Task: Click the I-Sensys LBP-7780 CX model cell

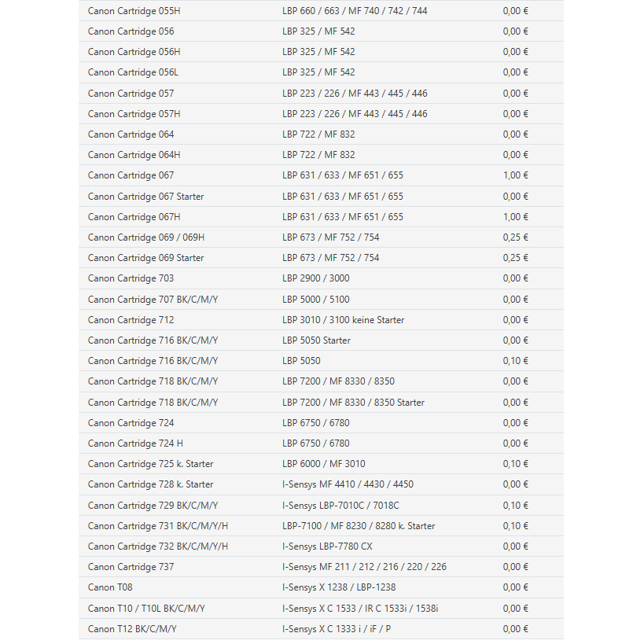Action: tap(327, 546)
